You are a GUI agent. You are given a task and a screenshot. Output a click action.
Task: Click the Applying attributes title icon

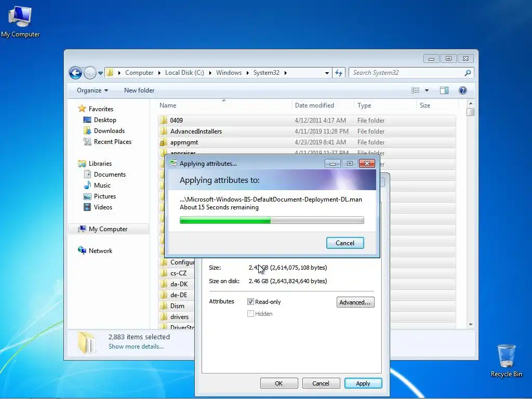point(174,163)
